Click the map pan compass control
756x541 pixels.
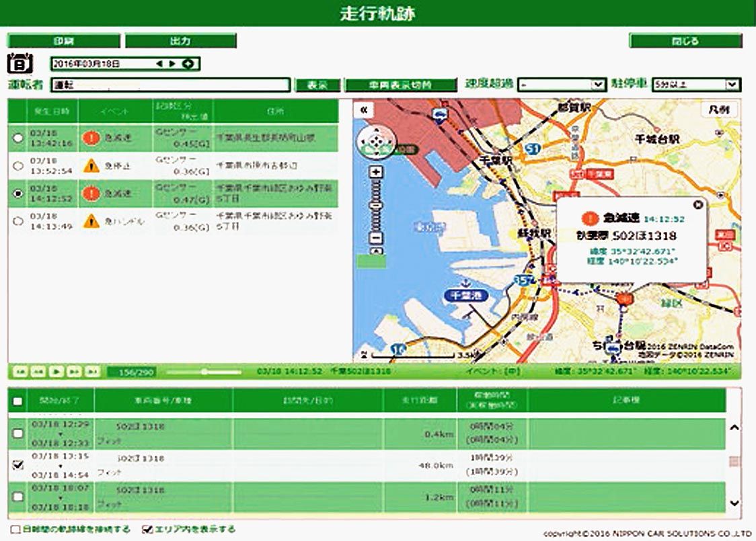coord(376,142)
